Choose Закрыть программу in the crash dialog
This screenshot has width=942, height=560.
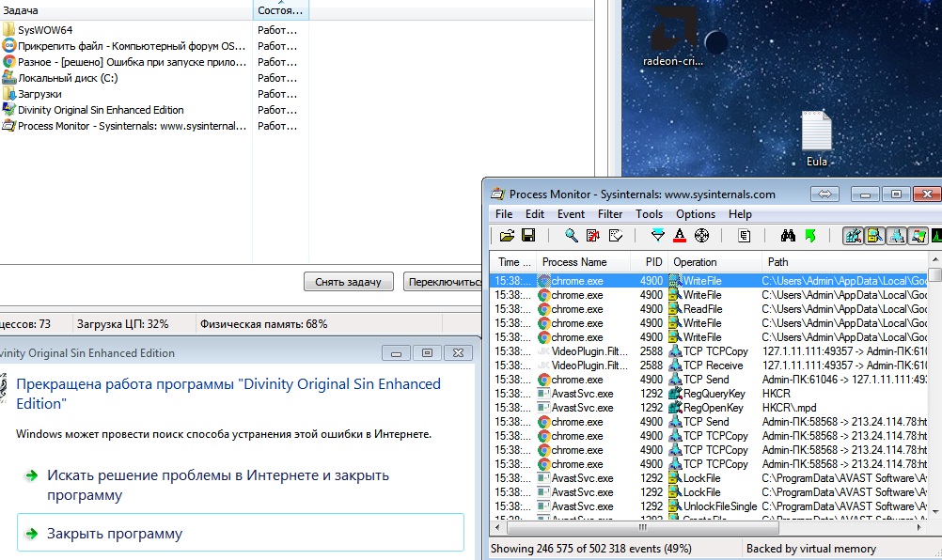click(x=115, y=534)
